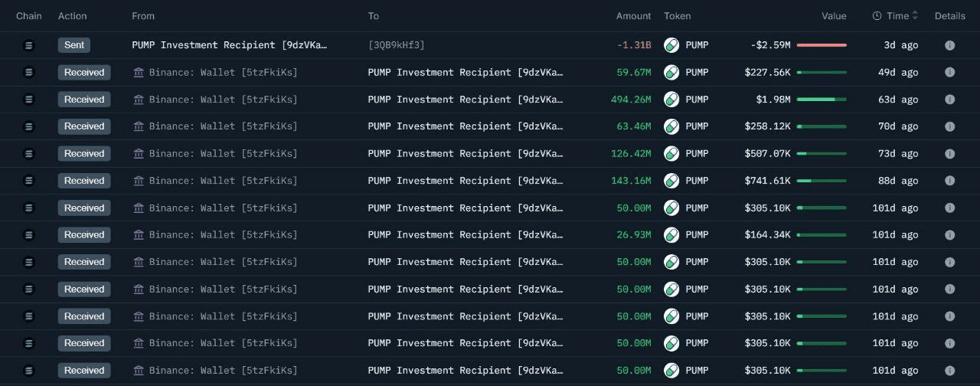Click Solana chain icon in 494.26M row
This screenshot has width=980, height=386.
[x=30, y=100]
